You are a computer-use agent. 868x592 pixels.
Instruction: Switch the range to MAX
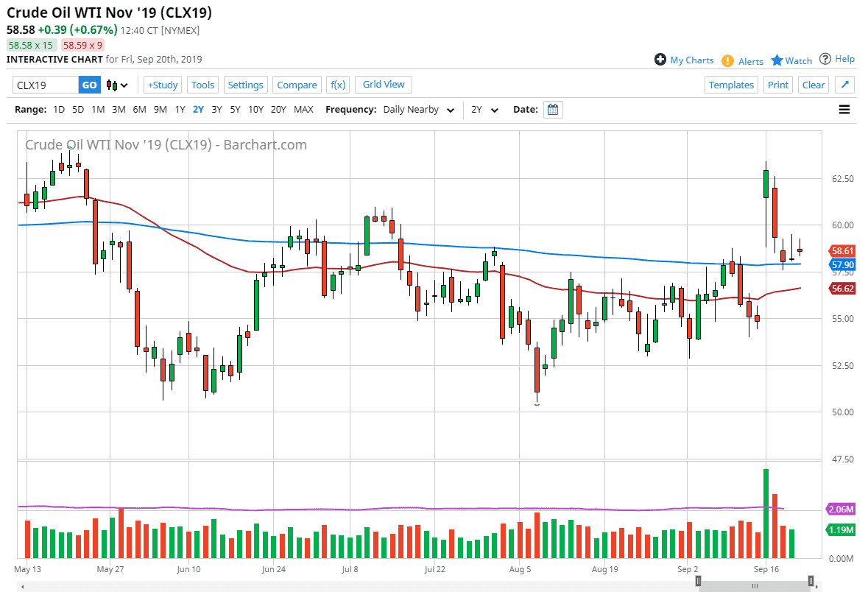coord(303,109)
